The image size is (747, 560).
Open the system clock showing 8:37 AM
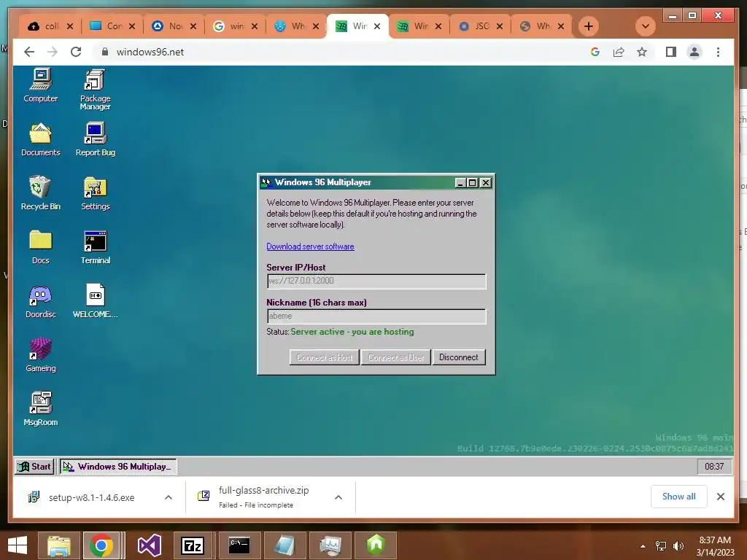[x=715, y=546]
